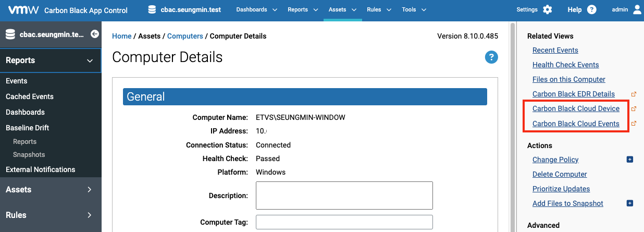Select Baseline Drift in the sidebar

[x=27, y=128]
